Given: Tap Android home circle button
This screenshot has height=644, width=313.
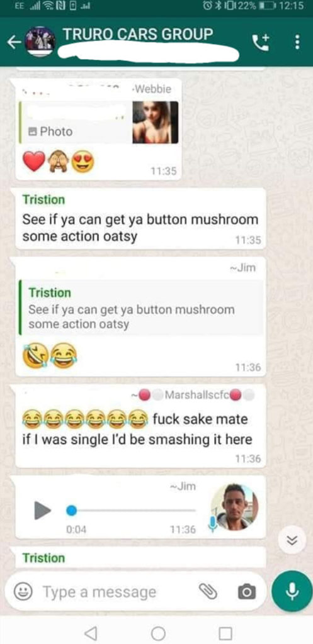Looking at the screenshot, I should pyautogui.click(x=158, y=633).
